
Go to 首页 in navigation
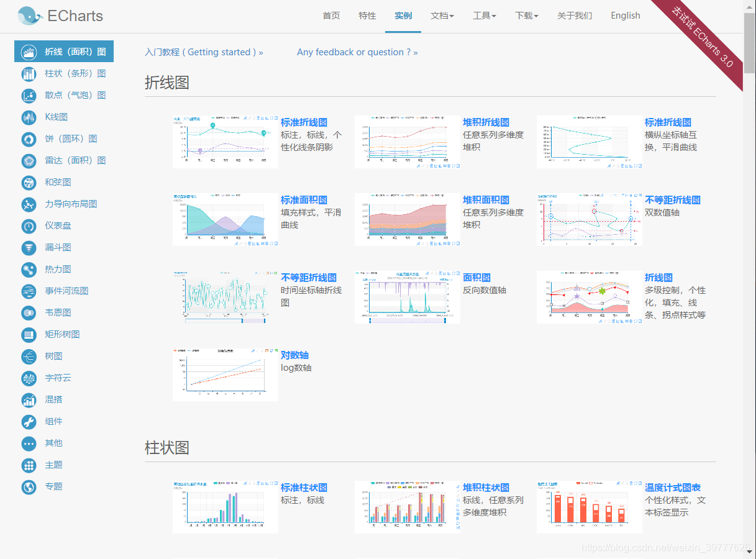332,16
